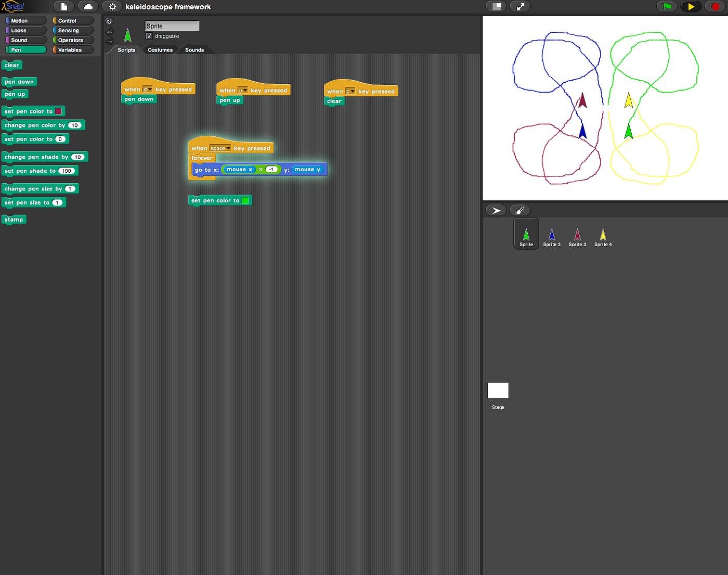This screenshot has width=728, height=575.
Task: Click green color swatch in script block
Action: pyautogui.click(x=245, y=200)
